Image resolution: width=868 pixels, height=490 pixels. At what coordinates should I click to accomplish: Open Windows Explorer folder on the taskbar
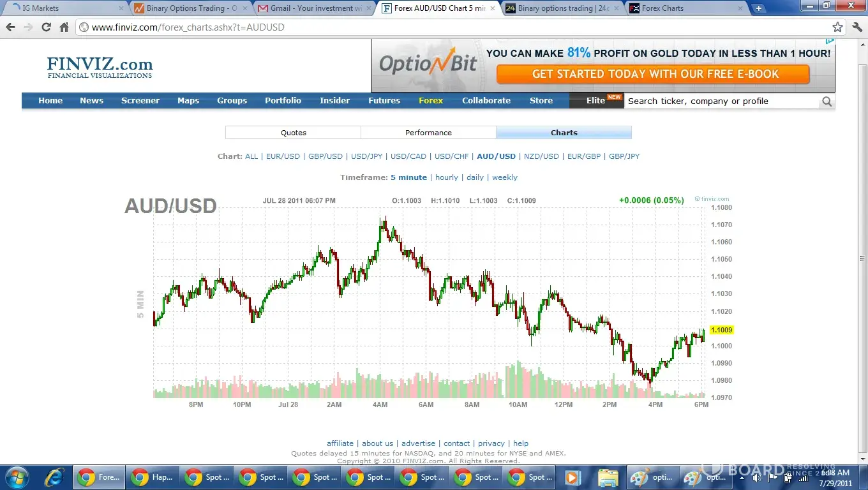(x=608, y=477)
